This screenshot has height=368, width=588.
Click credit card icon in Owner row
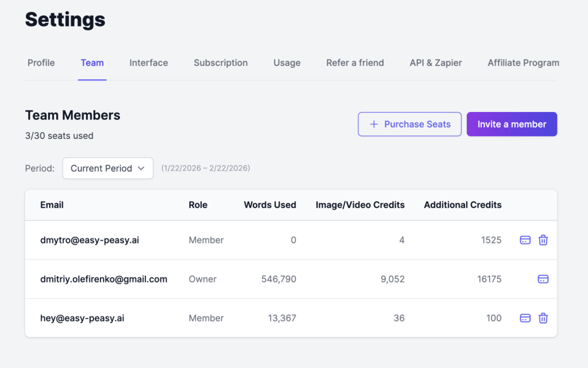(x=543, y=279)
